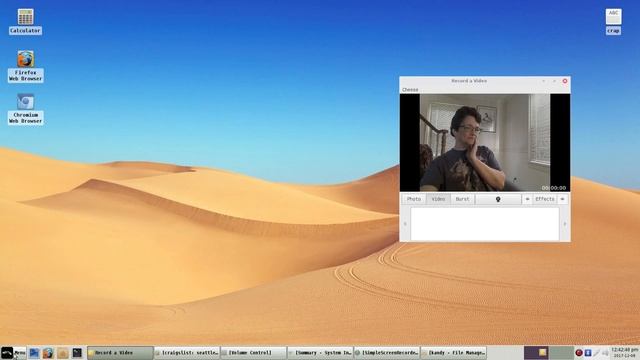Select the crap file desktop icon
Viewport: 640px width, 360px height.
pos(613,22)
